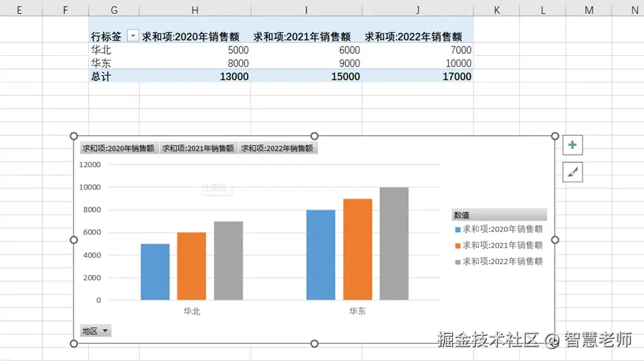Select column header J
Screen dimensions: 644x361
(x=418, y=10)
